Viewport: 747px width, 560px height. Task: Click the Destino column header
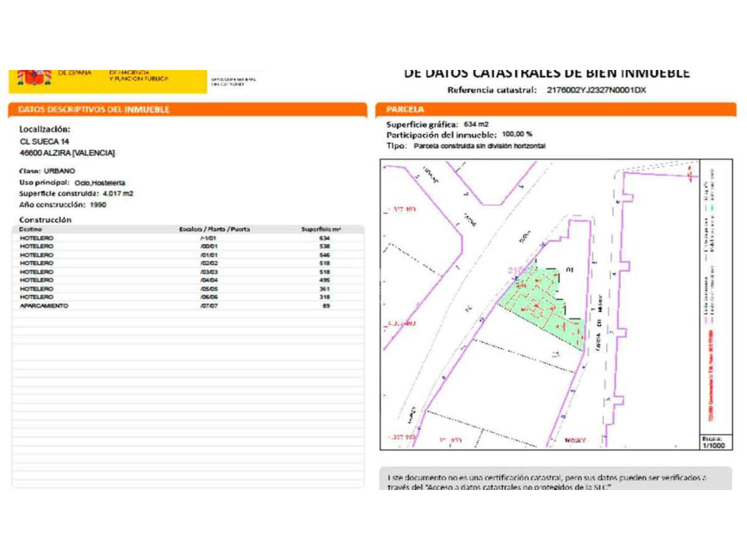[30, 229]
